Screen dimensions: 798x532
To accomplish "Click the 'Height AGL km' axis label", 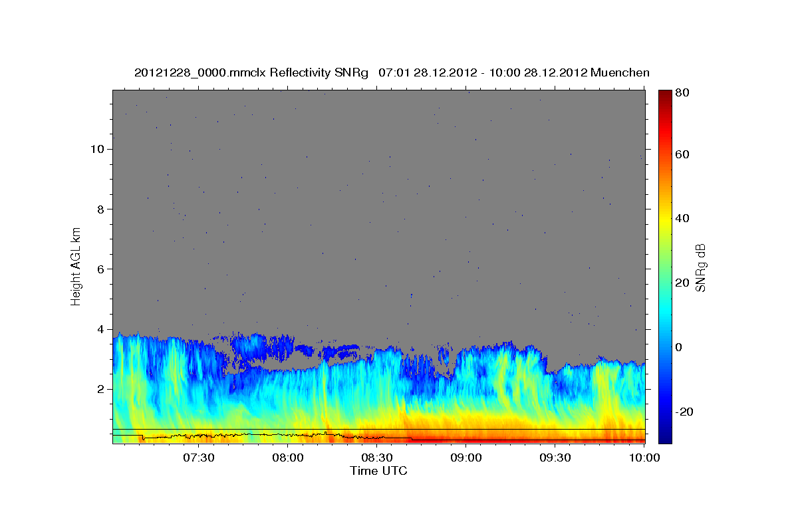I will click(76, 265).
